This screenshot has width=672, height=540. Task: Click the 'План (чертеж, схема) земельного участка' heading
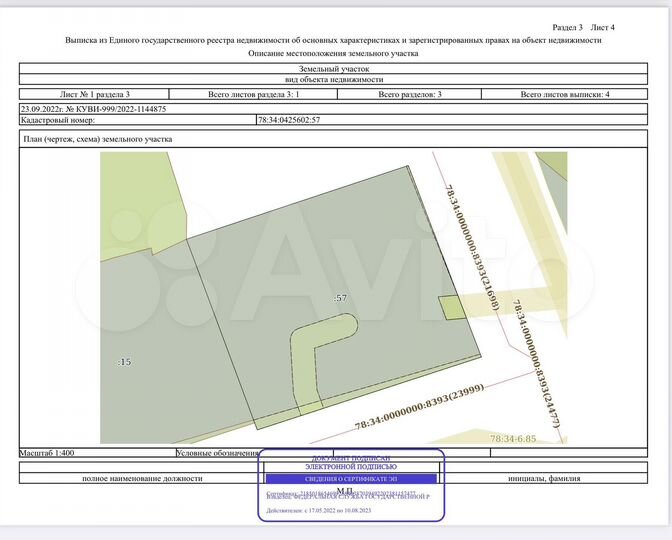98,140
